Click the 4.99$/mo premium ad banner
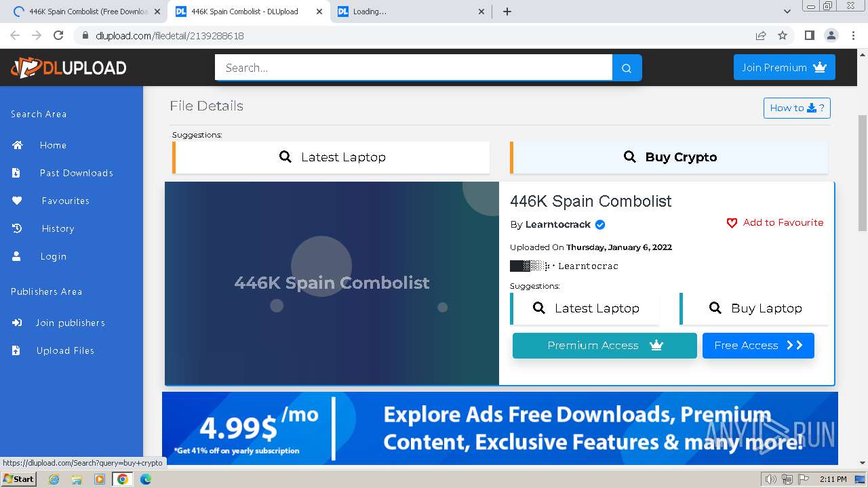Image resolution: width=868 pixels, height=488 pixels. click(x=500, y=428)
